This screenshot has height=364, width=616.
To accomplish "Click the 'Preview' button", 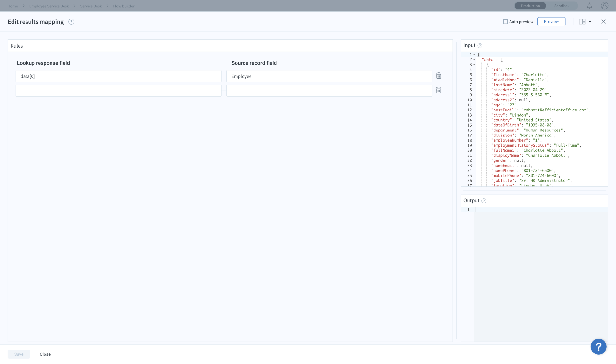I will [551, 21].
